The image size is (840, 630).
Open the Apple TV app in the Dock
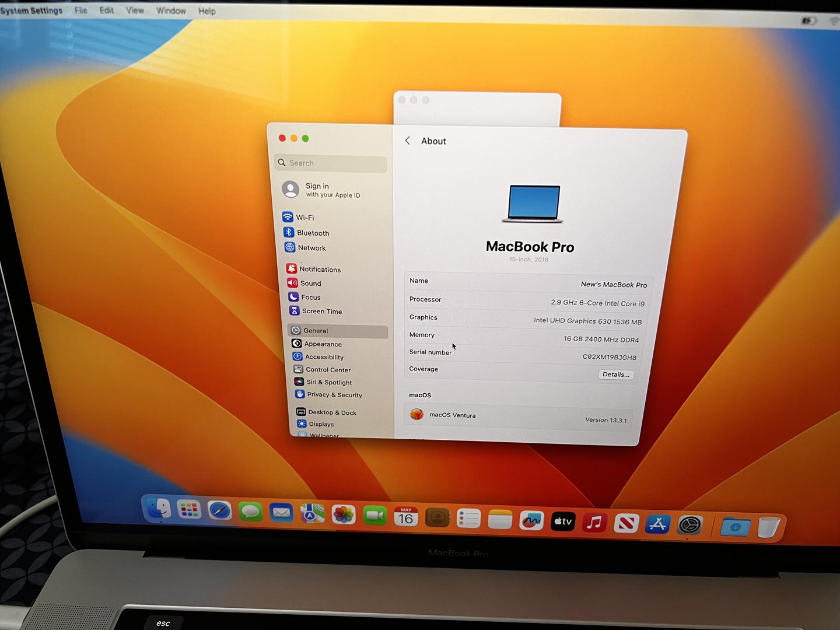point(563,521)
